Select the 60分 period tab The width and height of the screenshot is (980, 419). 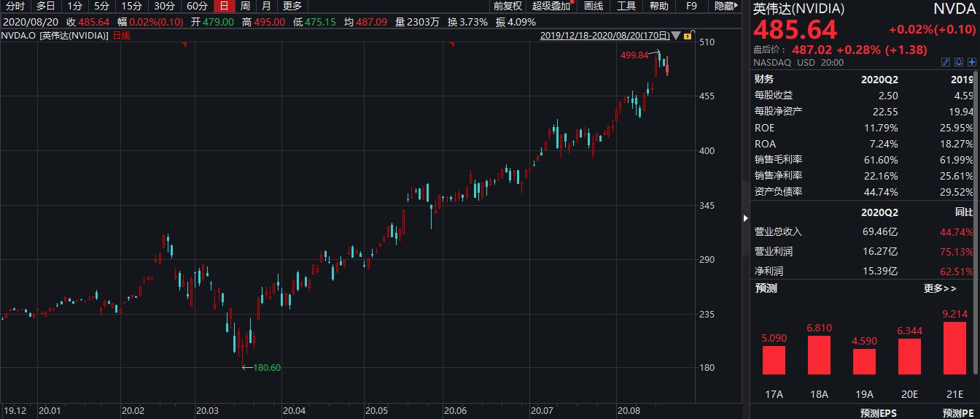[197, 6]
